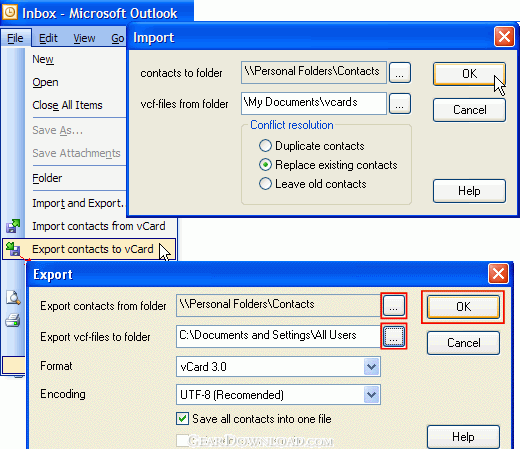520x449 pixels.
Task: Open the Edit menu
Action: [x=48, y=38]
